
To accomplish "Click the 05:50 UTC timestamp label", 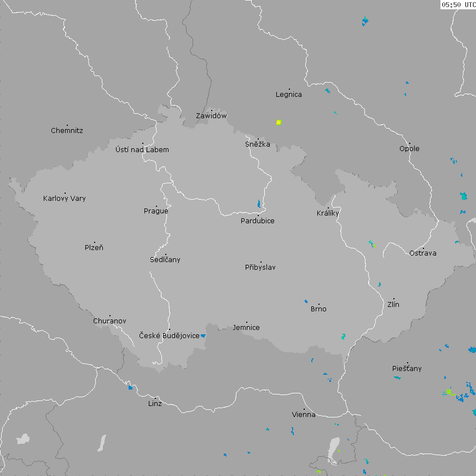I will tap(458, 4).
